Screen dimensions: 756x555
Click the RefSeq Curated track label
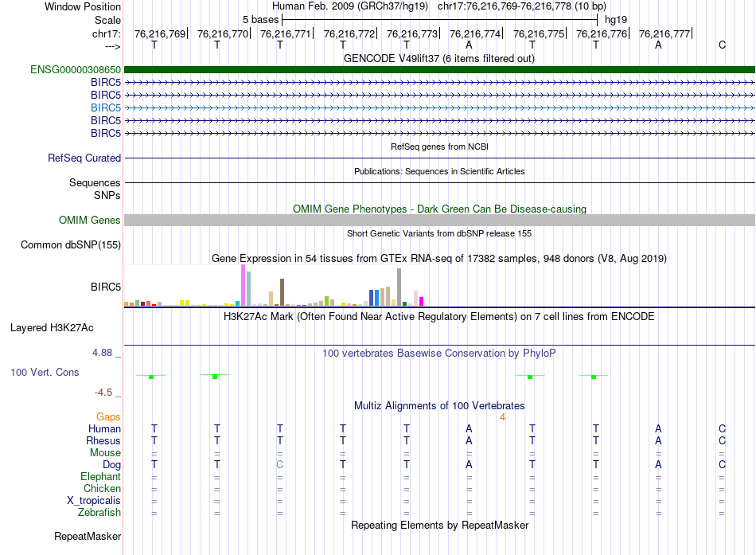(84, 158)
